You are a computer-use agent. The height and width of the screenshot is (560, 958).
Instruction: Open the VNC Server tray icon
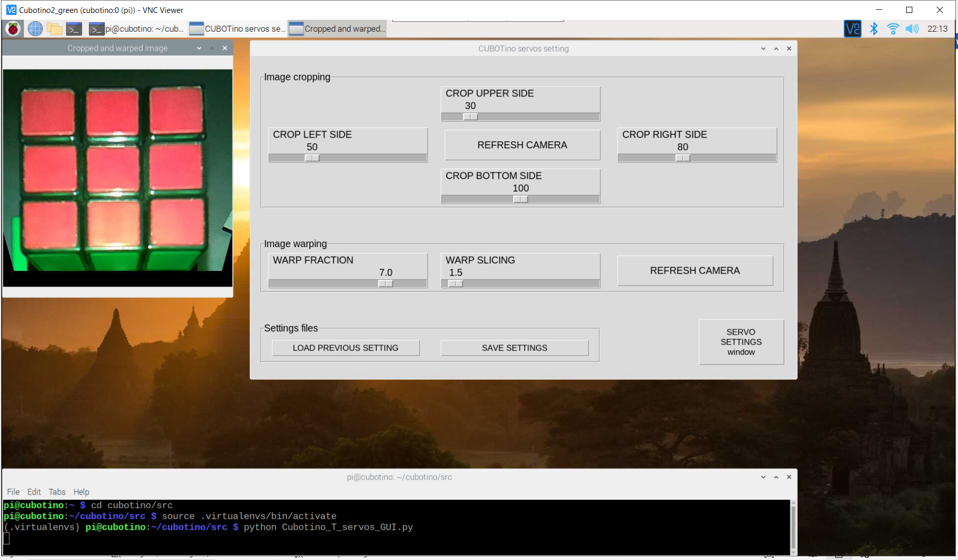(852, 29)
